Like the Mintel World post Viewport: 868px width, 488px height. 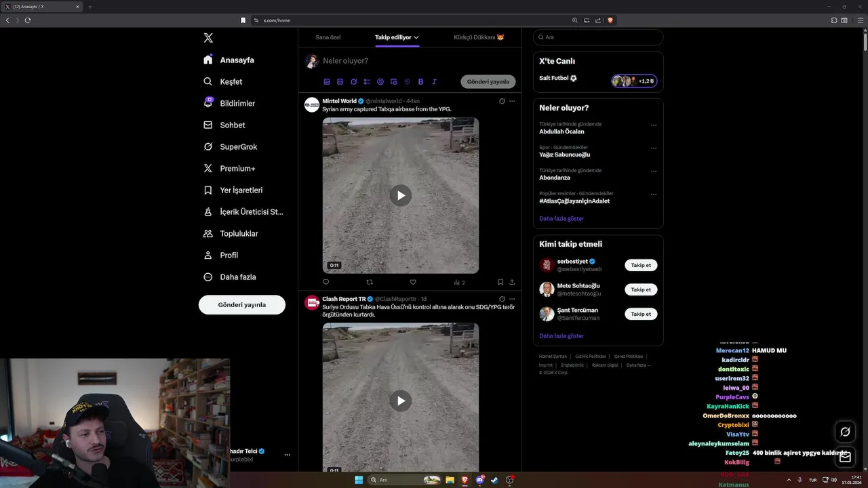tap(413, 282)
